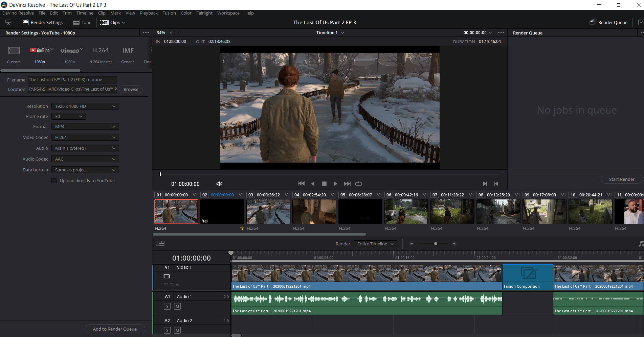The width and height of the screenshot is (644, 337).
Task: Open the Workspace menu
Action: (x=228, y=13)
